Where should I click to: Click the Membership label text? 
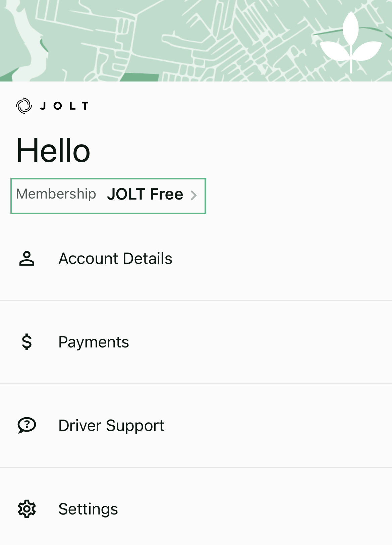pyautogui.click(x=56, y=194)
